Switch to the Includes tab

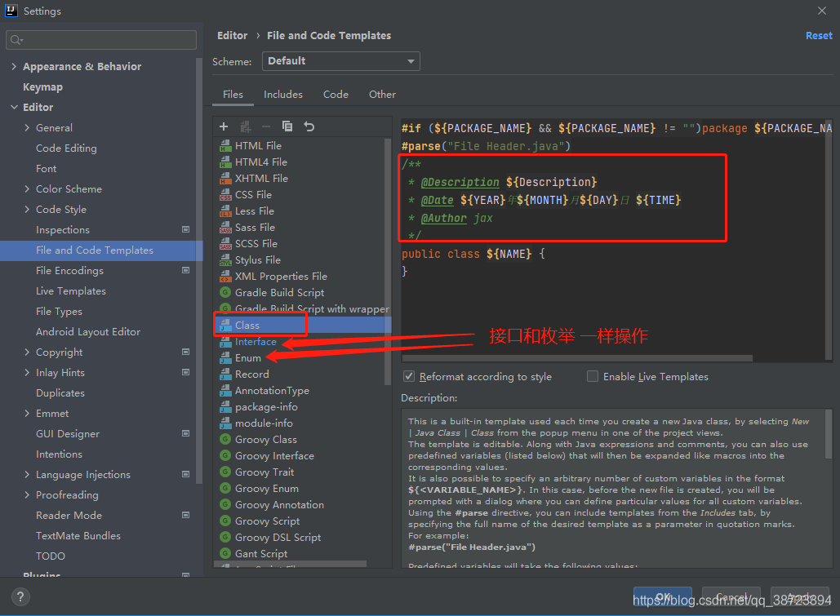[282, 95]
